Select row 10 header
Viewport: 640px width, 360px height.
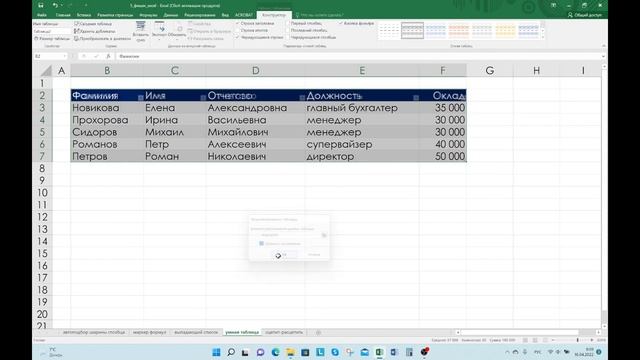pyautogui.click(x=42, y=193)
